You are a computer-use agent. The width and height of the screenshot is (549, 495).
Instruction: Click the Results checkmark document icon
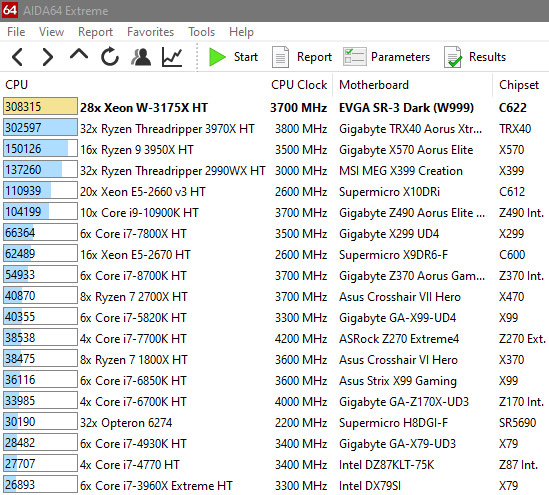[453, 57]
